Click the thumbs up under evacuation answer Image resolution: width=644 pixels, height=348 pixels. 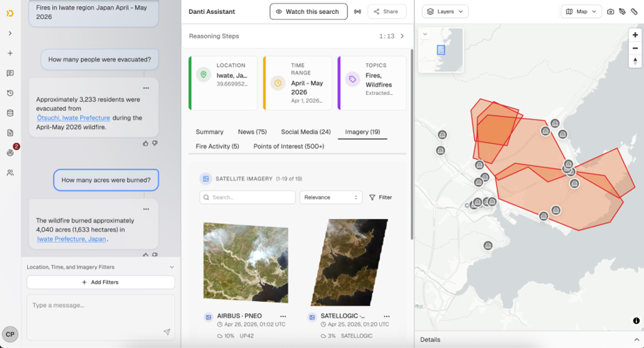[146, 144]
